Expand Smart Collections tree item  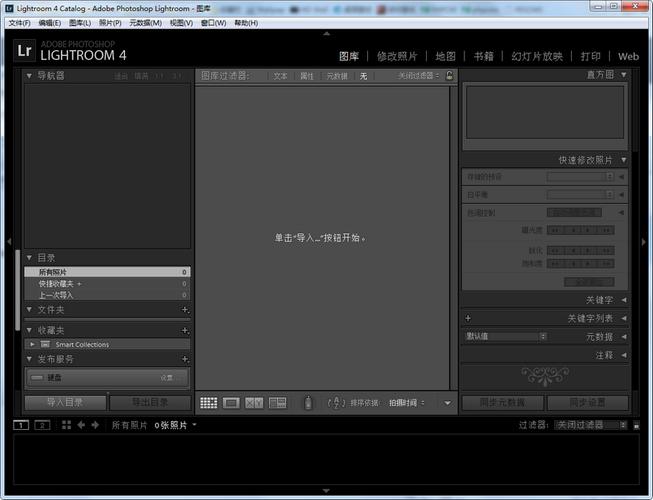click(x=32, y=344)
